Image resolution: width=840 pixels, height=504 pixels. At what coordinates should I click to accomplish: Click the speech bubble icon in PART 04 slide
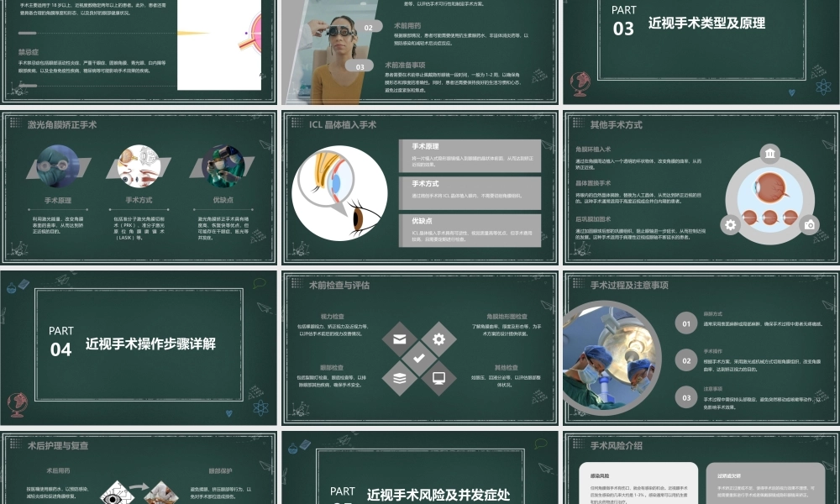click(x=260, y=283)
